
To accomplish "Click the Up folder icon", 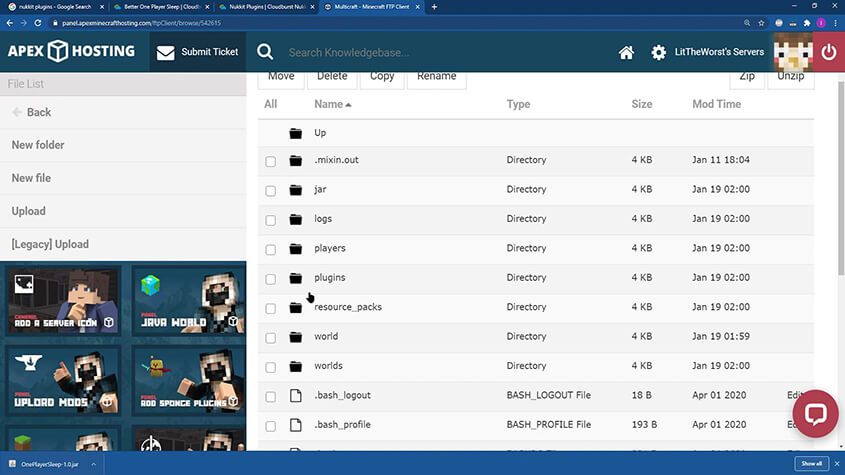I will pos(295,133).
